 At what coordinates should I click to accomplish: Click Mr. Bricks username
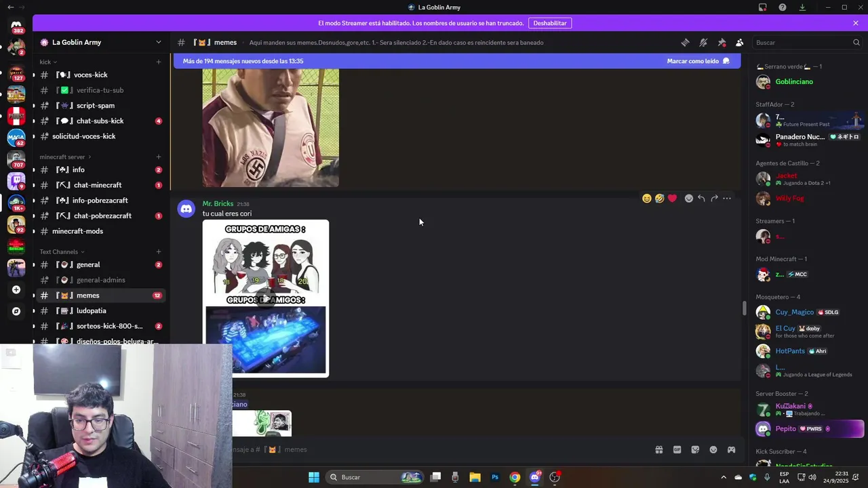tap(218, 203)
